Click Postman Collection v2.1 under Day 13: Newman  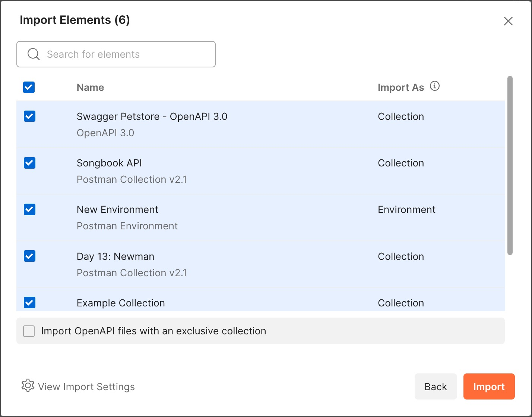pyautogui.click(x=132, y=273)
